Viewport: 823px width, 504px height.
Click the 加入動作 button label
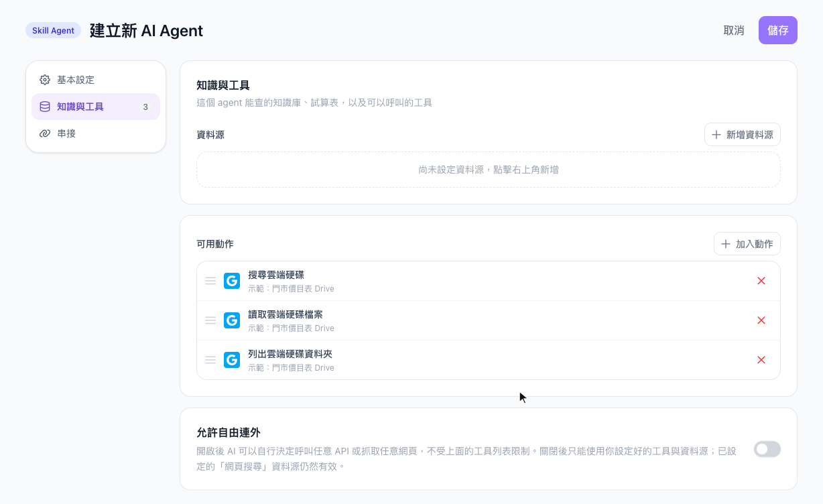point(755,244)
